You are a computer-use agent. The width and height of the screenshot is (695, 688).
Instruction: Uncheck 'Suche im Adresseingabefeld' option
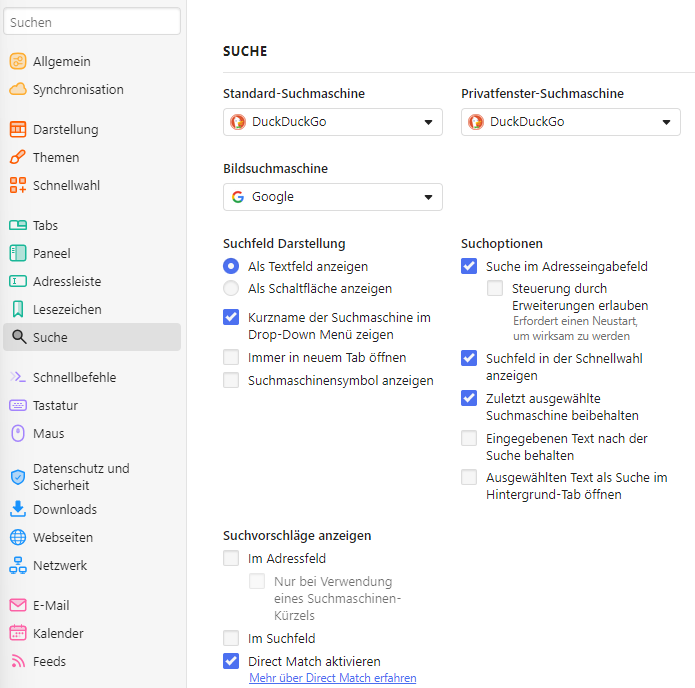click(x=469, y=266)
